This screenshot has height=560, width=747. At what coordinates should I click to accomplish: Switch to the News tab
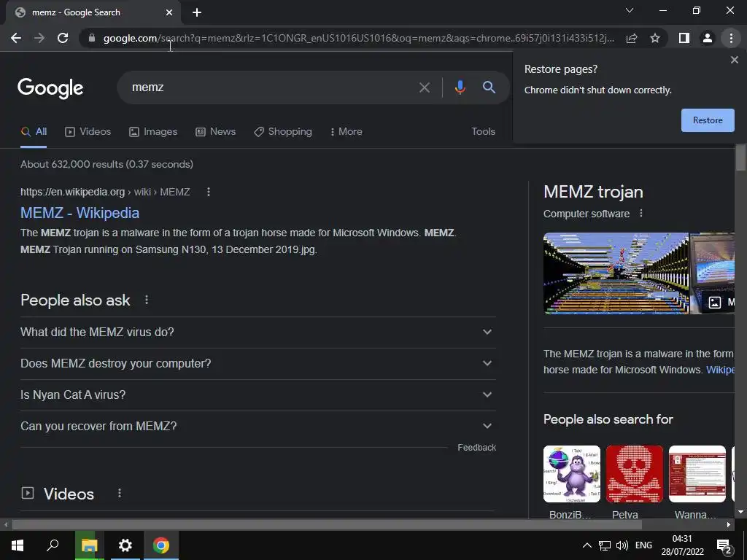[215, 132]
